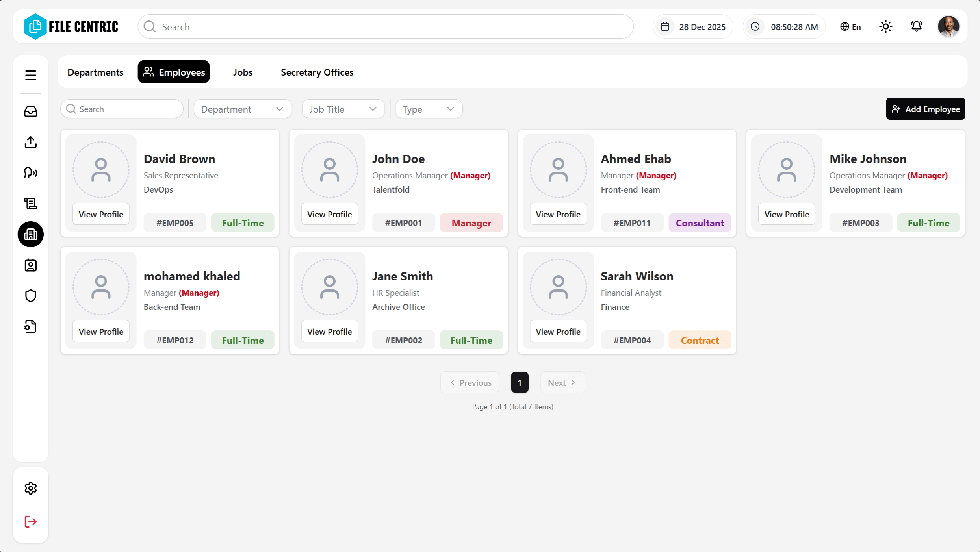Open the contact badge icon in sidebar
The height and width of the screenshot is (552, 980).
point(30,265)
